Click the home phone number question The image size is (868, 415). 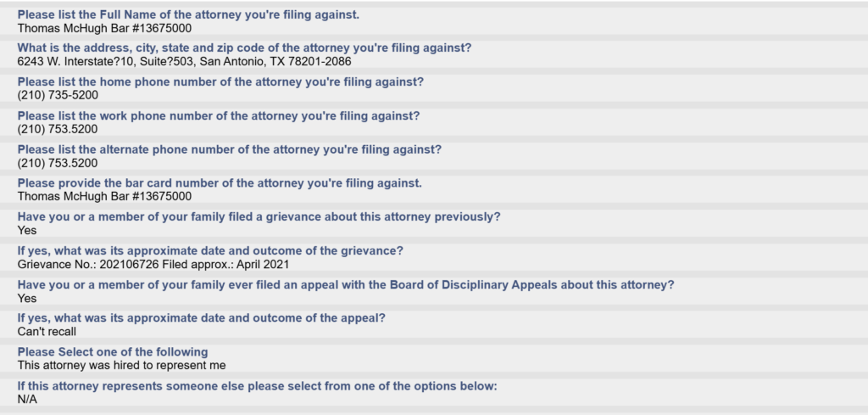(x=220, y=81)
